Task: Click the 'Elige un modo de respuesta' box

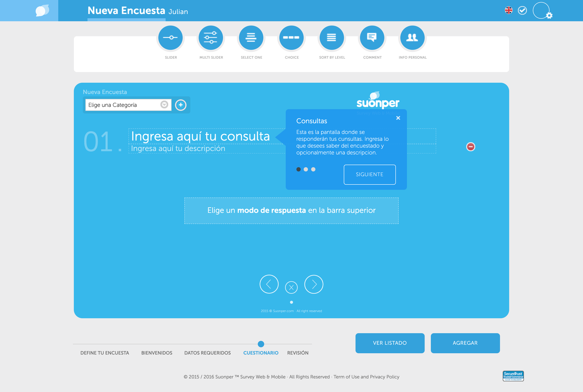Action: (291, 211)
